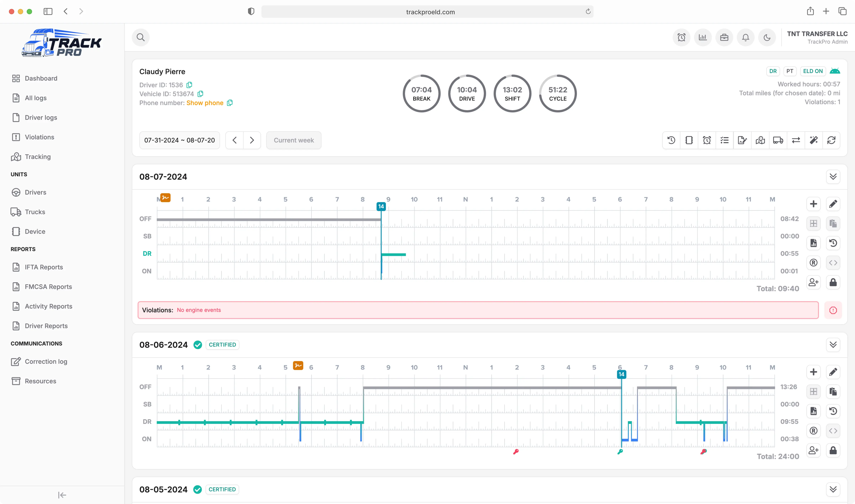Image resolution: width=855 pixels, height=504 pixels.
Task: Open the checklist icon in driver toolbar
Action: click(x=724, y=140)
